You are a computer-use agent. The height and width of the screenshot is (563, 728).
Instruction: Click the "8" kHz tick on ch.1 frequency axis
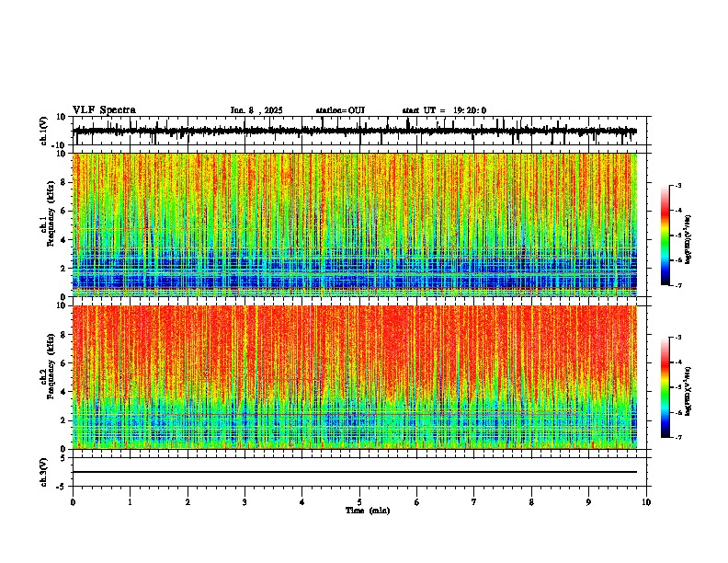click(64, 182)
